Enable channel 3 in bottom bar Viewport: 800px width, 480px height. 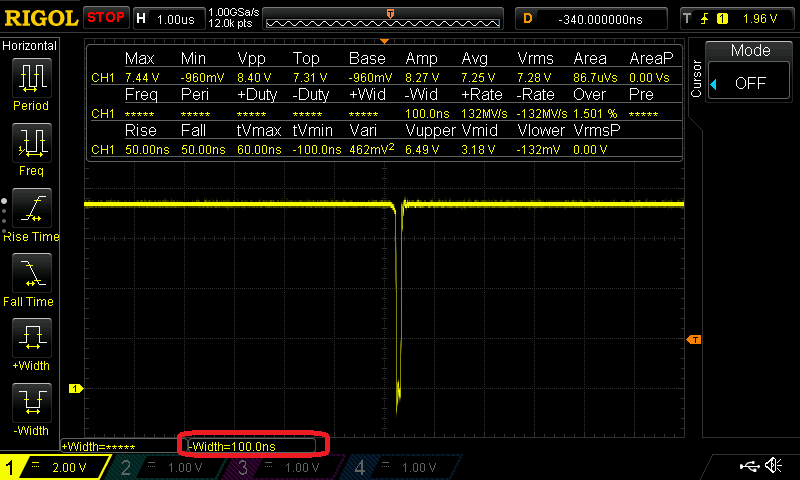(283, 467)
